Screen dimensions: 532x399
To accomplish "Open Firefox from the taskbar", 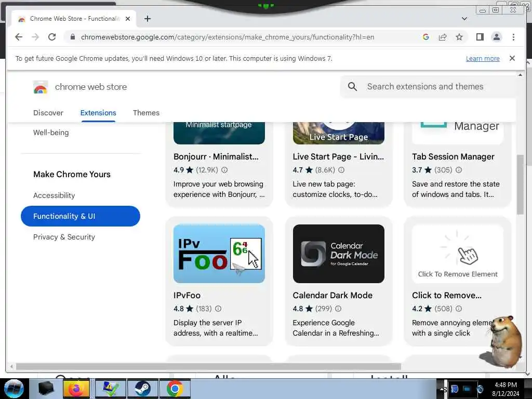I will 76,389.
